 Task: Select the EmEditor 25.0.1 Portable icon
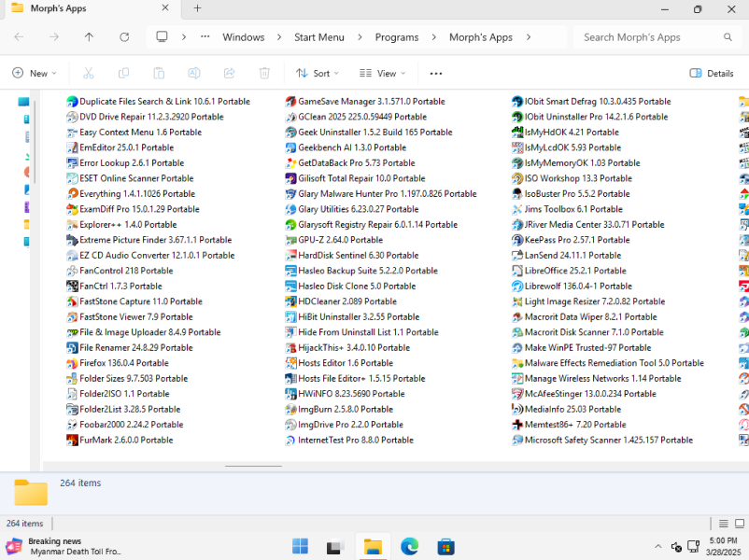tap(72, 148)
